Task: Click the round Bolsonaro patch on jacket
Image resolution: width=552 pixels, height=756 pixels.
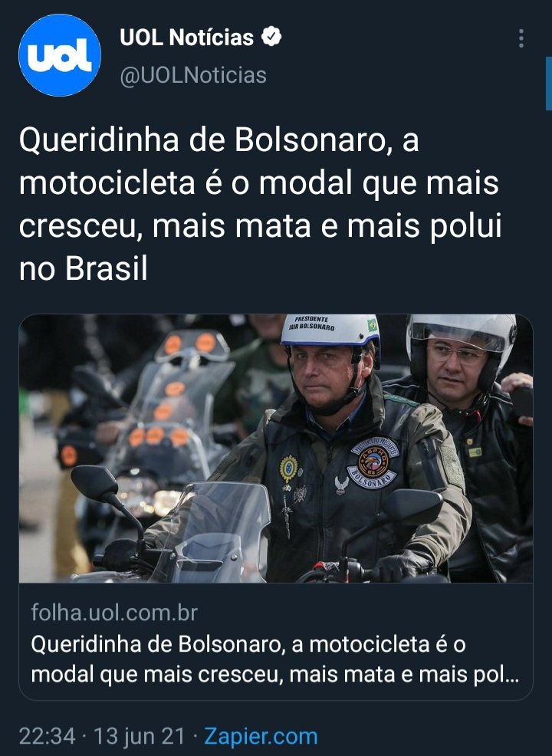Action: pos(373,463)
